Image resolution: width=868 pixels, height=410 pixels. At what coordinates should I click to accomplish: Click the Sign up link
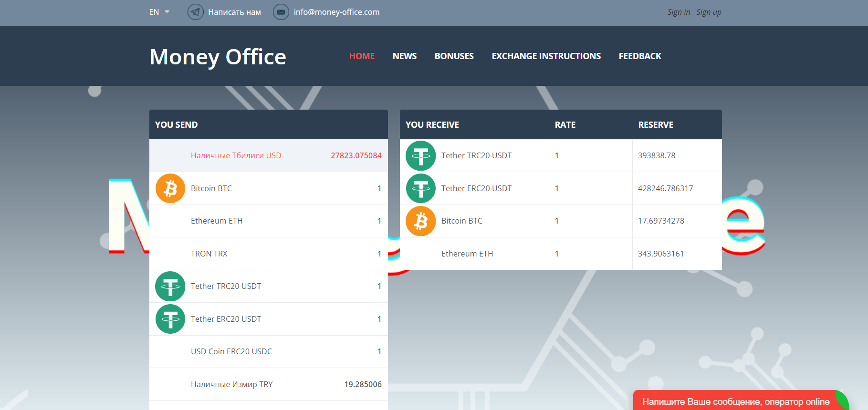click(x=709, y=12)
